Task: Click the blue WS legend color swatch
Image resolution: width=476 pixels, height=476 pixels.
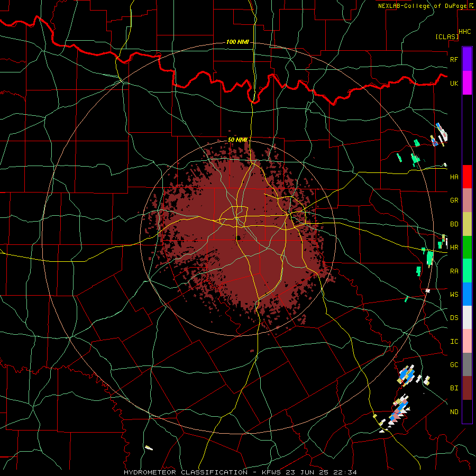Action: 467,294
